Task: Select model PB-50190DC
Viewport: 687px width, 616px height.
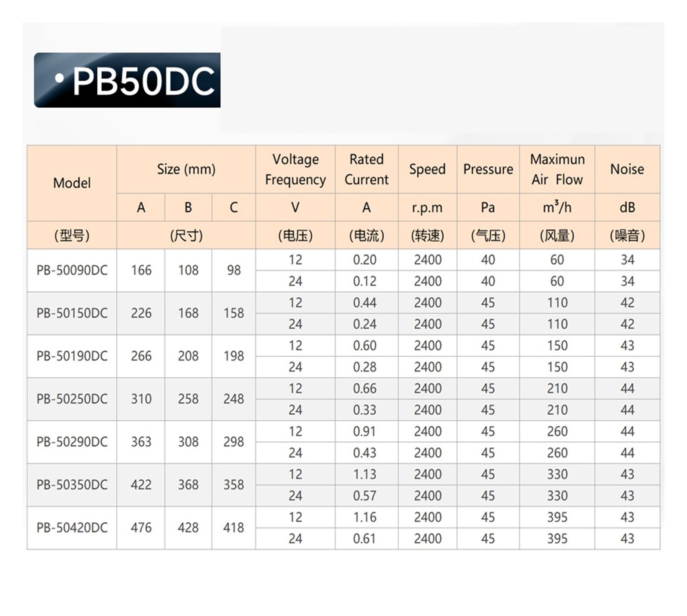Action: [x=72, y=356]
